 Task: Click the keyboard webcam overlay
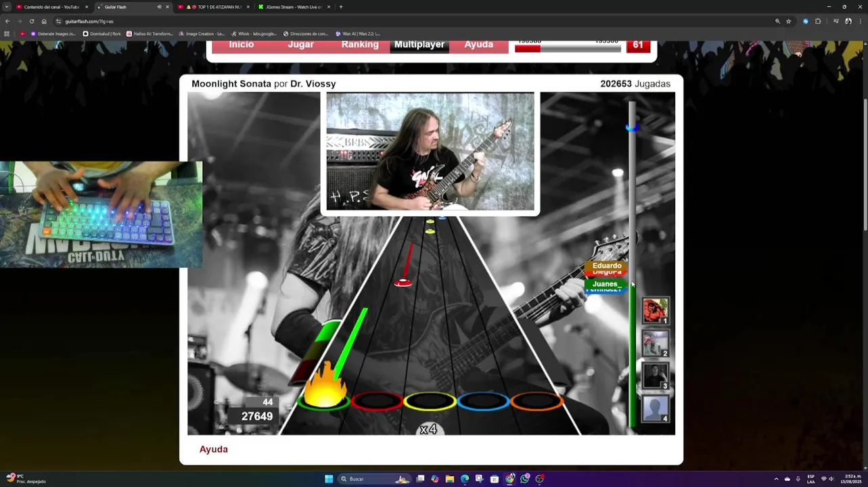pos(101,214)
